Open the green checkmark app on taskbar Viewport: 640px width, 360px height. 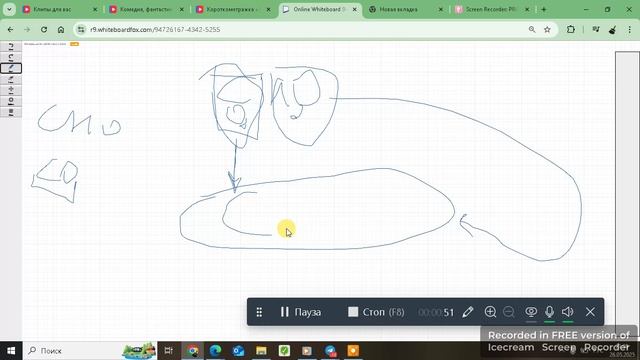click(284, 351)
